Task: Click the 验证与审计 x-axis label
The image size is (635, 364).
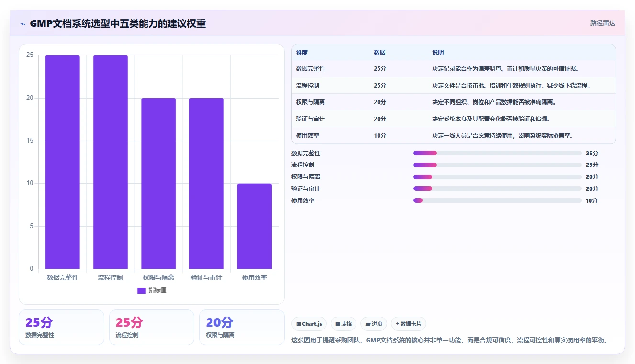Action: click(x=206, y=277)
